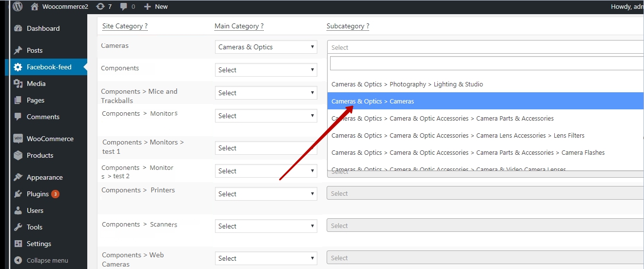The image size is (644, 269).
Task: Collapse the admin sidebar menu
Action: [x=47, y=260]
